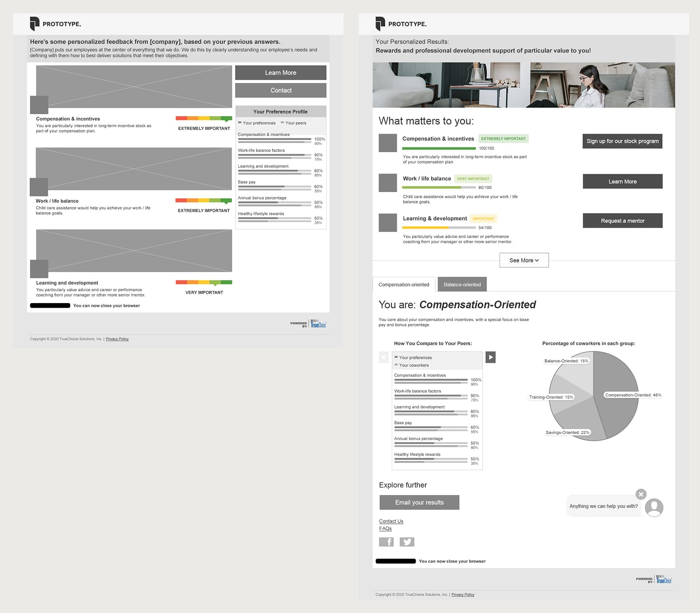The height and width of the screenshot is (613, 700).
Task: Click the 'What matters to you:' heading
Action: point(426,121)
